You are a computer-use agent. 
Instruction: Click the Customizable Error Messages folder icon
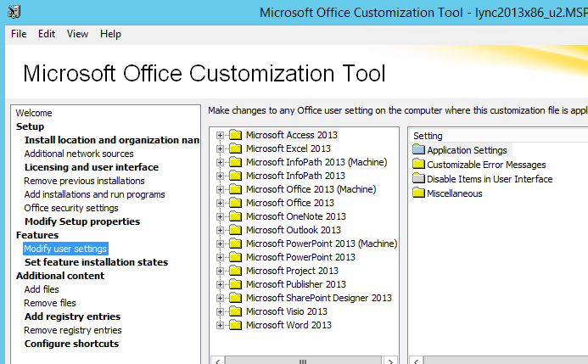[x=418, y=165]
